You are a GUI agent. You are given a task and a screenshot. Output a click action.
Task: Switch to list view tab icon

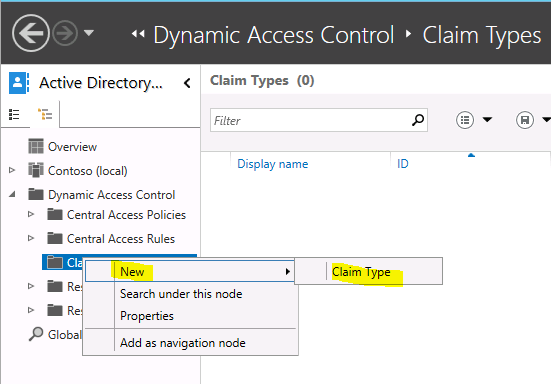coord(14,115)
